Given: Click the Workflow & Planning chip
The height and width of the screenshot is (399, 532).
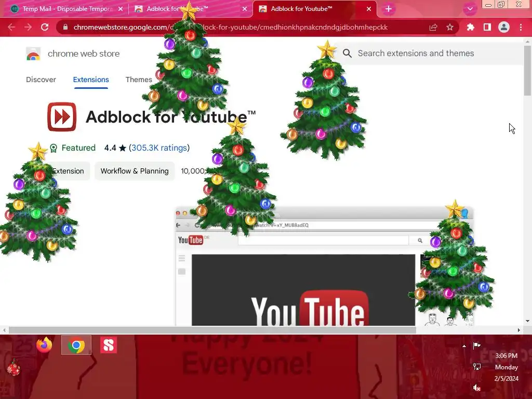Looking at the screenshot, I should click(x=135, y=171).
